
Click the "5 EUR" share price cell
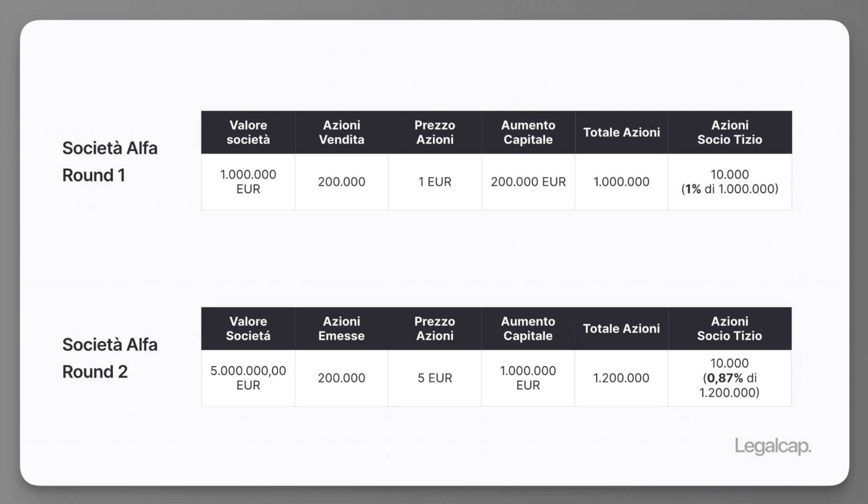pos(434,378)
